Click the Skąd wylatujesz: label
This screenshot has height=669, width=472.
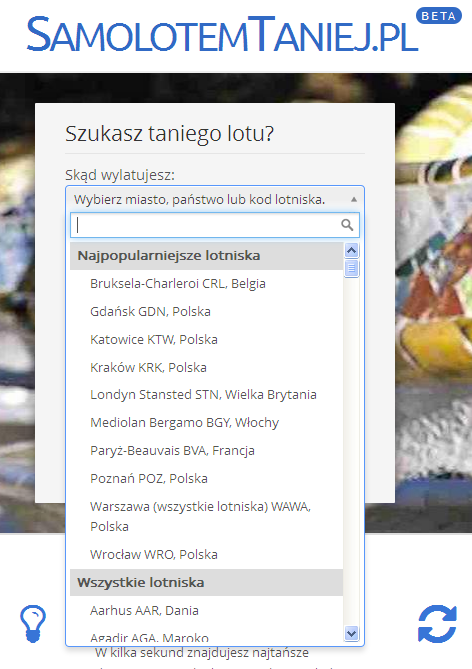pos(120,175)
